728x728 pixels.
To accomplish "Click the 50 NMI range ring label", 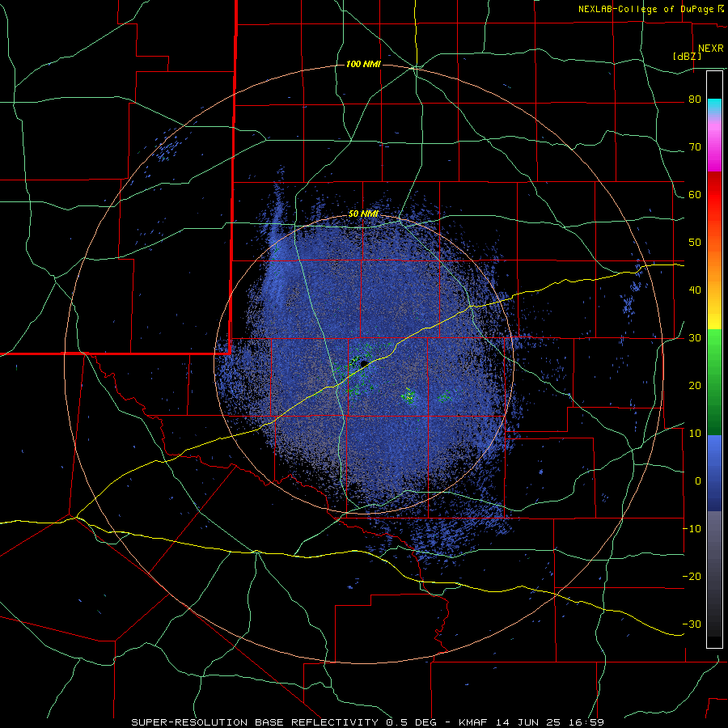I will point(363,214).
